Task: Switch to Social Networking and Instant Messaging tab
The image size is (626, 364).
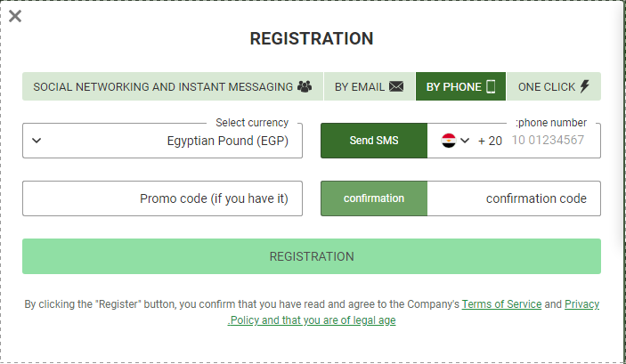Action: pos(173,86)
